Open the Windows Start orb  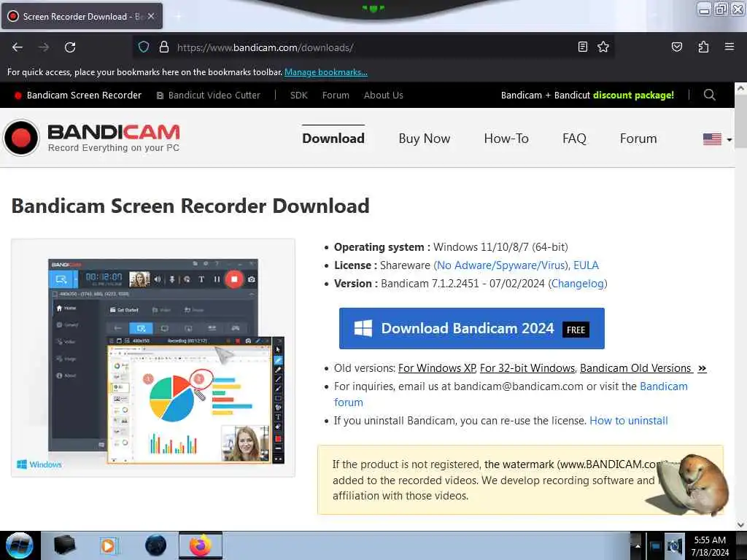(20, 545)
